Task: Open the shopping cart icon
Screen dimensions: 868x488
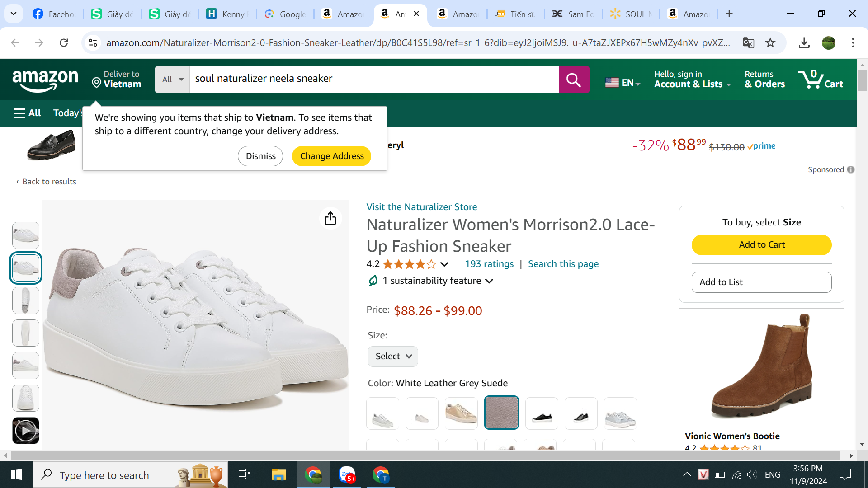Action: pos(820,80)
